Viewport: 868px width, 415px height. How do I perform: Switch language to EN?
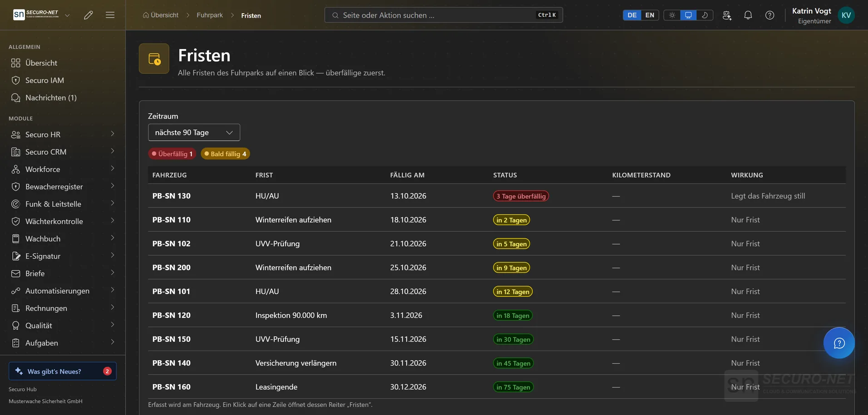coord(650,15)
